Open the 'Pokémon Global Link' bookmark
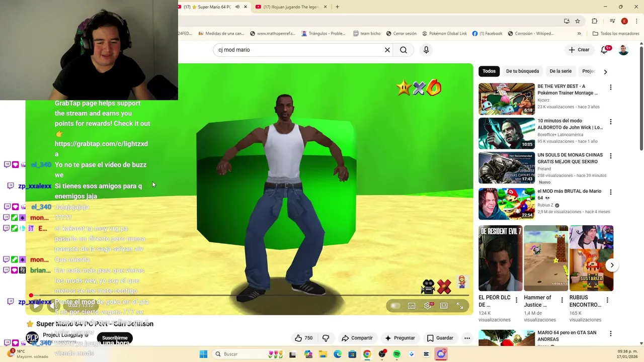 point(444,34)
